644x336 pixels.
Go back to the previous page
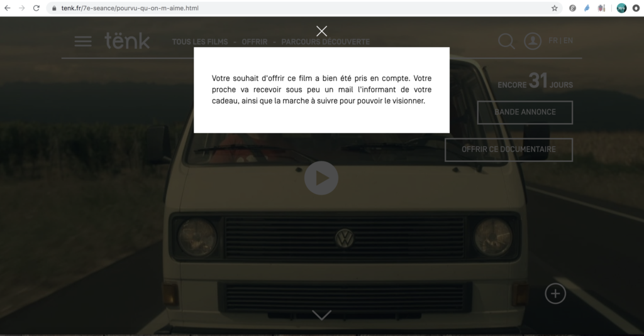click(8, 8)
